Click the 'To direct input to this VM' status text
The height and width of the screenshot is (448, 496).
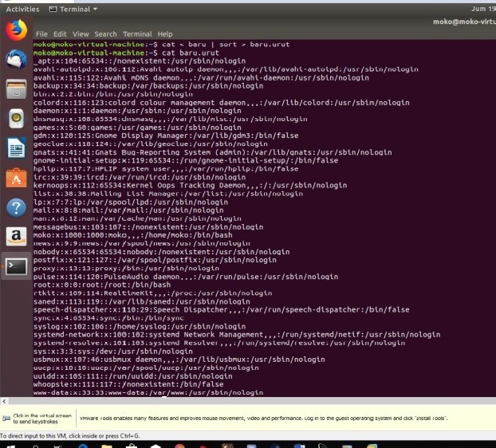[69, 436]
